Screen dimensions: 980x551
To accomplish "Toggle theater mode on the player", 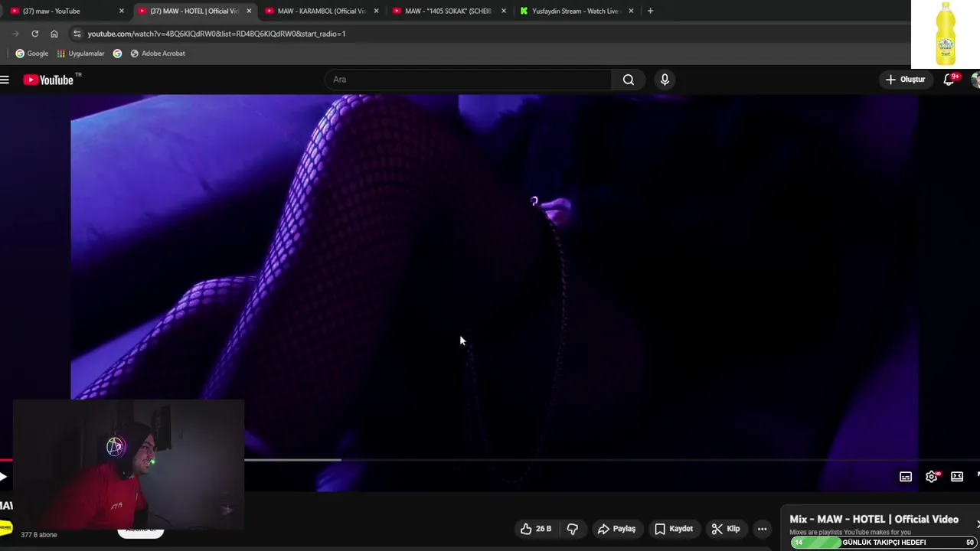I will [957, 477].
